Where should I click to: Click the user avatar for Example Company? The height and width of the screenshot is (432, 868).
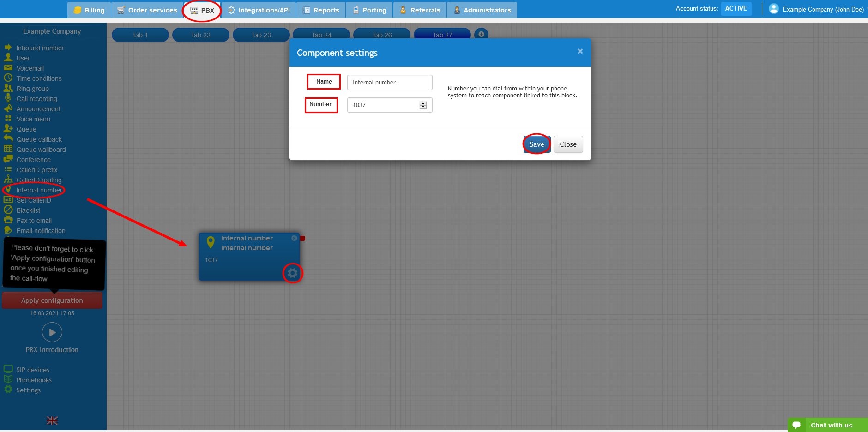pyautogui.click(x=773, y=8)
